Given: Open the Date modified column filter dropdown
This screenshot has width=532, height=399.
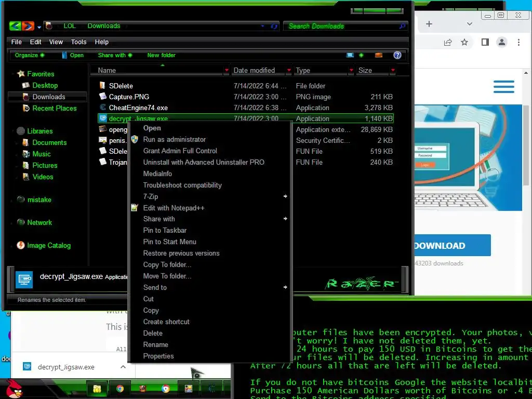Looking at the screenshot, I should [289, 70].
